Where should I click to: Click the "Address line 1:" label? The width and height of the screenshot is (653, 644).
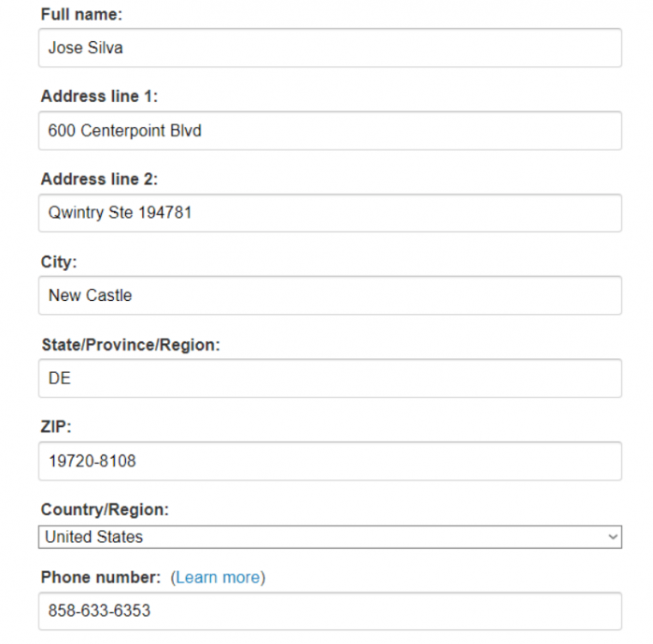pos(99,97)
